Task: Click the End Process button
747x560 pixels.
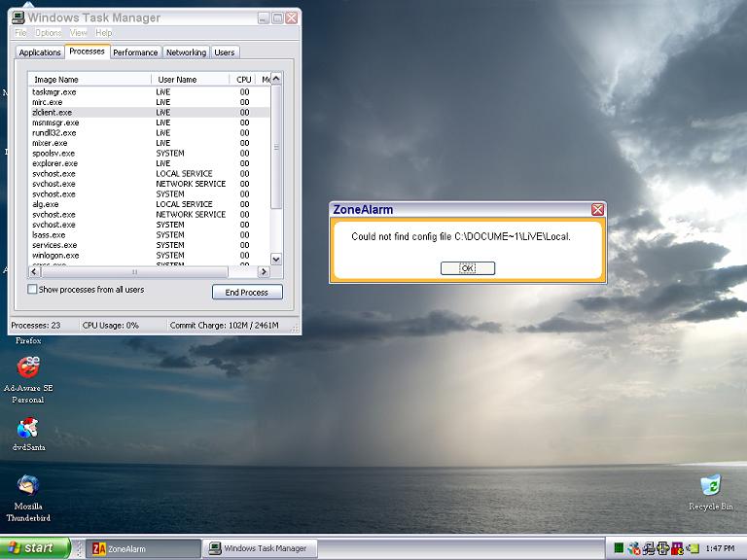Action: pyautogui.click(x=247, y=292)
